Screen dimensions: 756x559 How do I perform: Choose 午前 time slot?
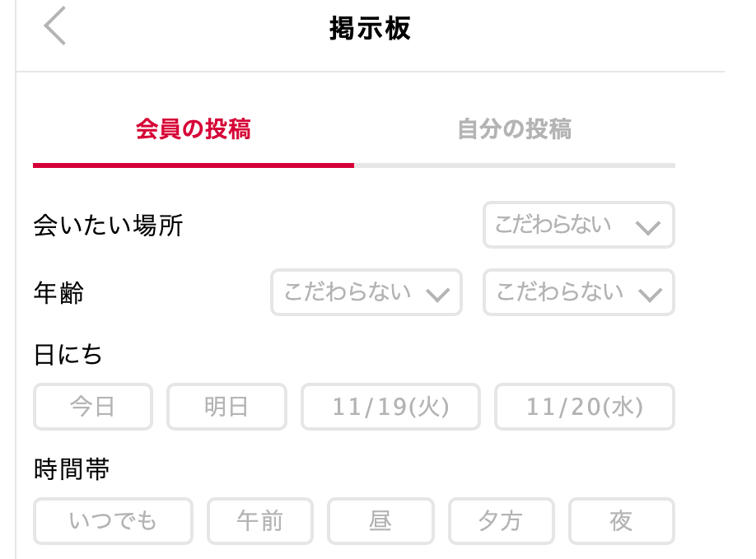pyautogui.click(x=259, y=521)
